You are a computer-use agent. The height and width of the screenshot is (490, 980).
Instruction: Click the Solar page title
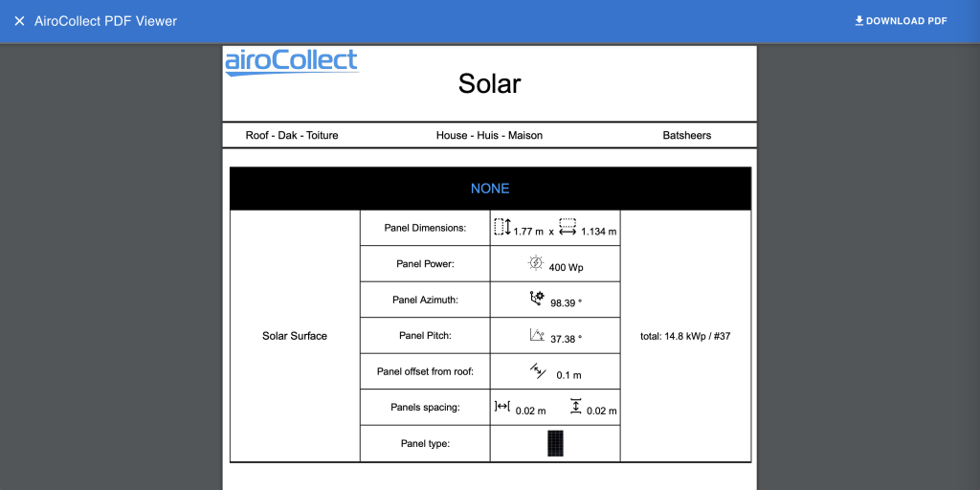click(489, 83)
